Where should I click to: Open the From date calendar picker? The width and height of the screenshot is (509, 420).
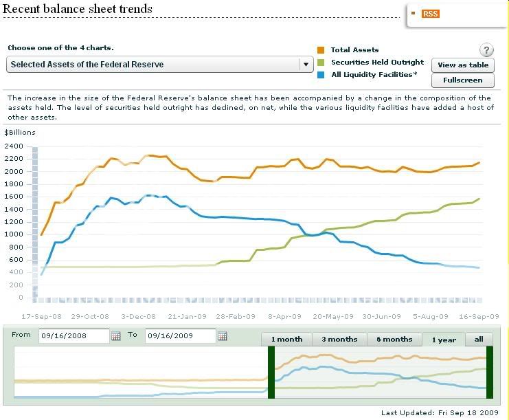click(x=116, y=336)
